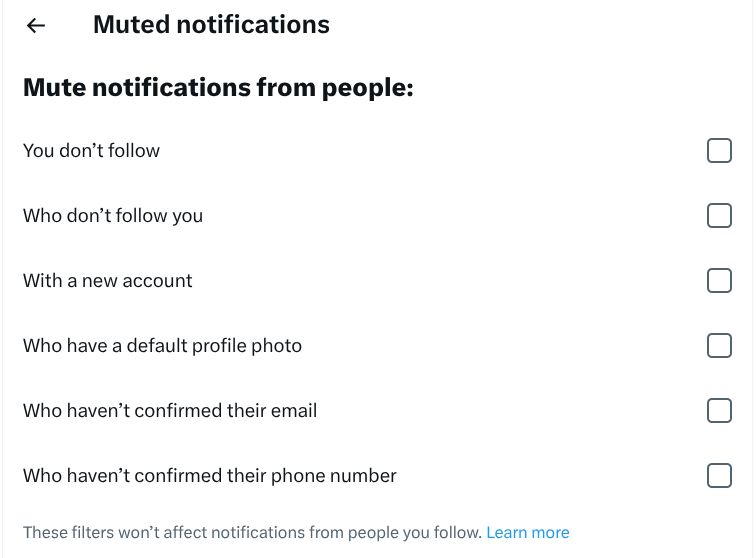Click "people you follow" in the footer note
Viewport: 756px width, 558px height.
(x=414, y=533)
